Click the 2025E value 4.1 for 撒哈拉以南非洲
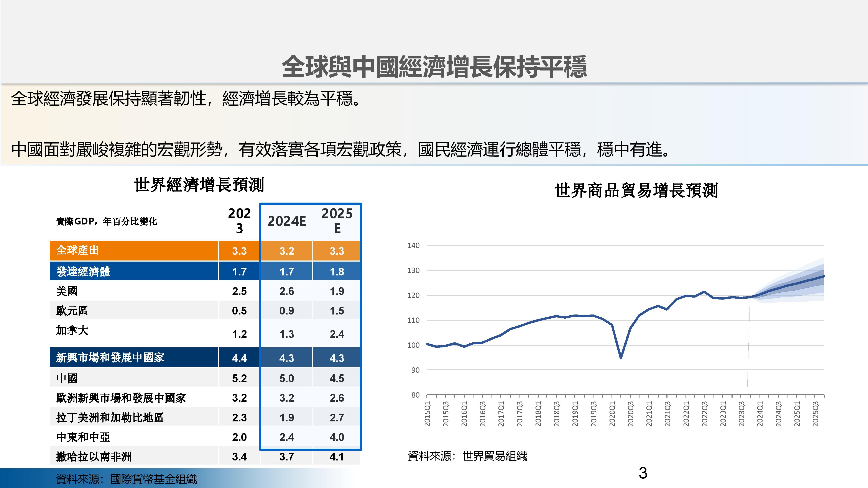The width and height of the screenshot is (868, 488). [x=337, y=457]
